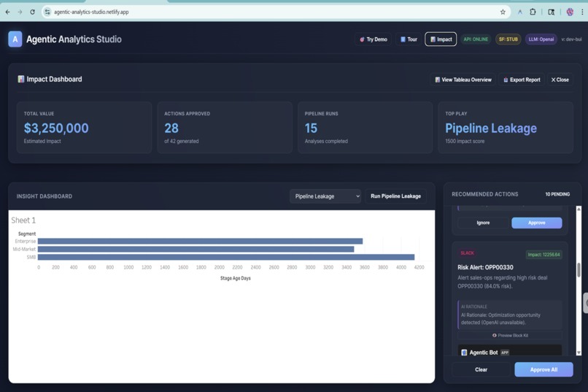
Task: Click the Mid-Market segment bar
Action: (x=196, y=249)
